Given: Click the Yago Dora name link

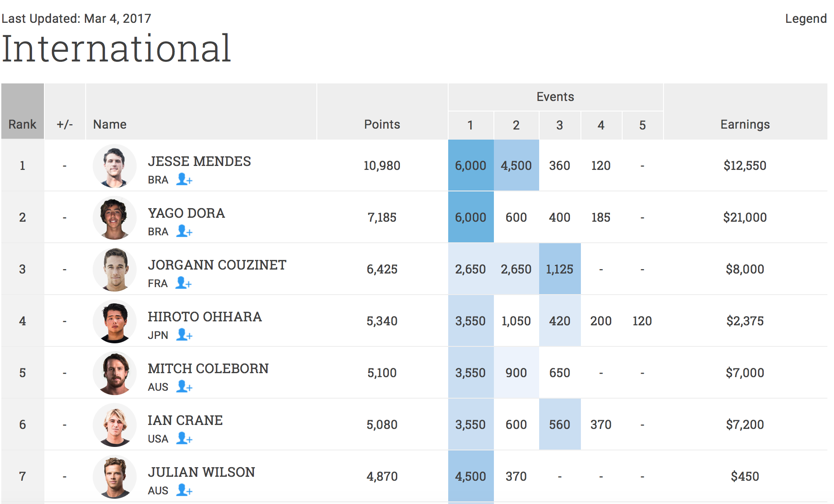Looking at the screenshot, I should pos(186,213).
